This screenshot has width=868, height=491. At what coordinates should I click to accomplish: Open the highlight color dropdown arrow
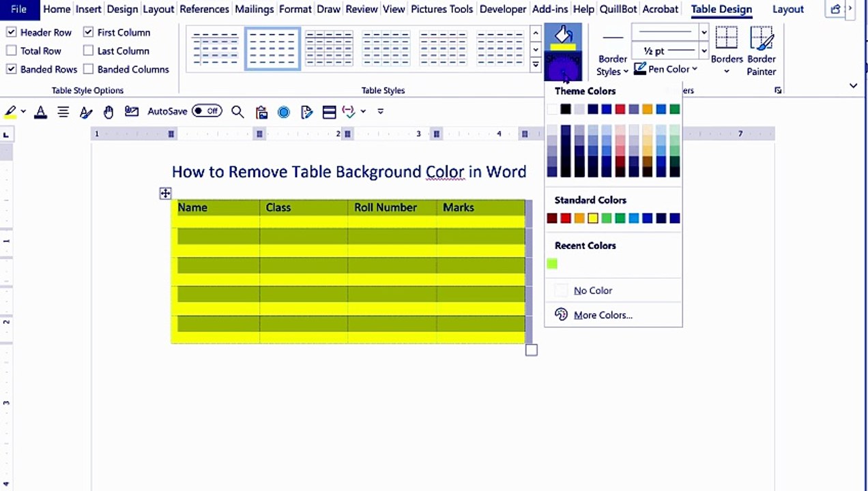pos(23,111)
